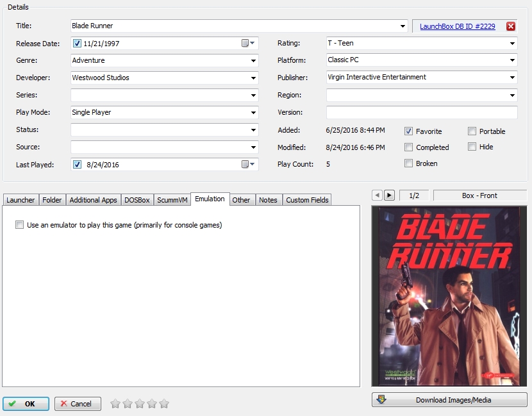Expand the Status dropdown
532x416 pixels.
(253, 130)
